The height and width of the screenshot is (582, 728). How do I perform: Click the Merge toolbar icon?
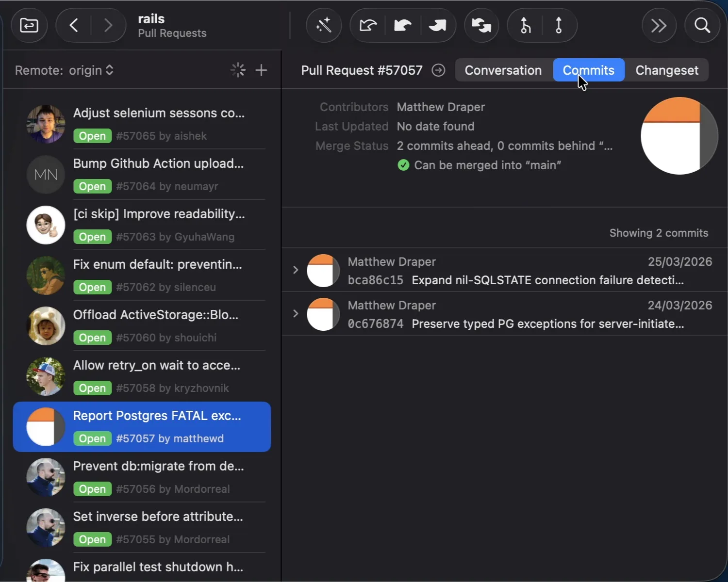(525, 25)
